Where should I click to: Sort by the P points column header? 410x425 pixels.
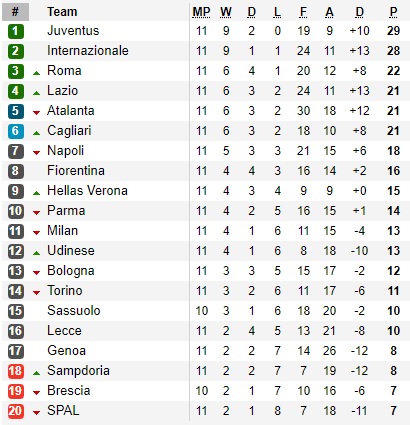click(x=393, y=12)
